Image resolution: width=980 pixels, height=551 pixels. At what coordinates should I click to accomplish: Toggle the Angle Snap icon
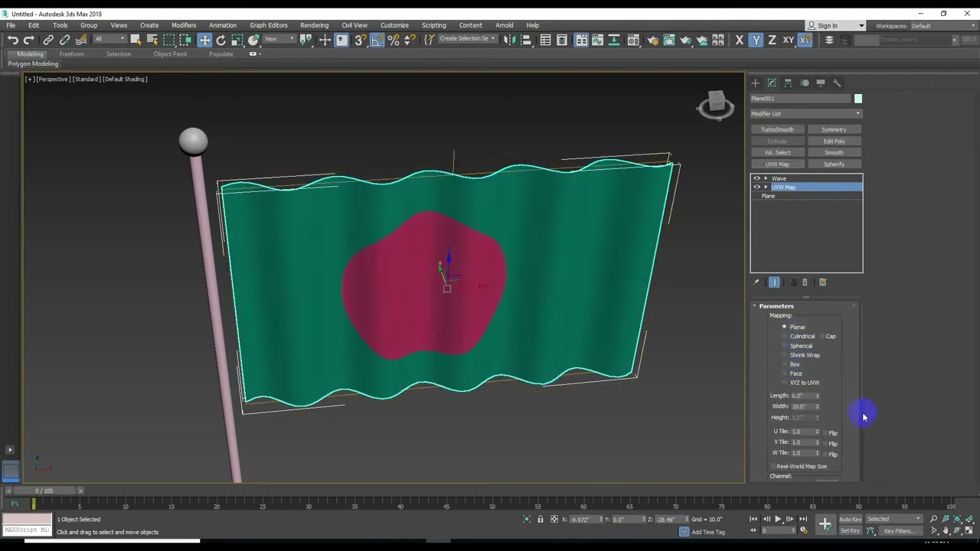click(x=377, y=40)
